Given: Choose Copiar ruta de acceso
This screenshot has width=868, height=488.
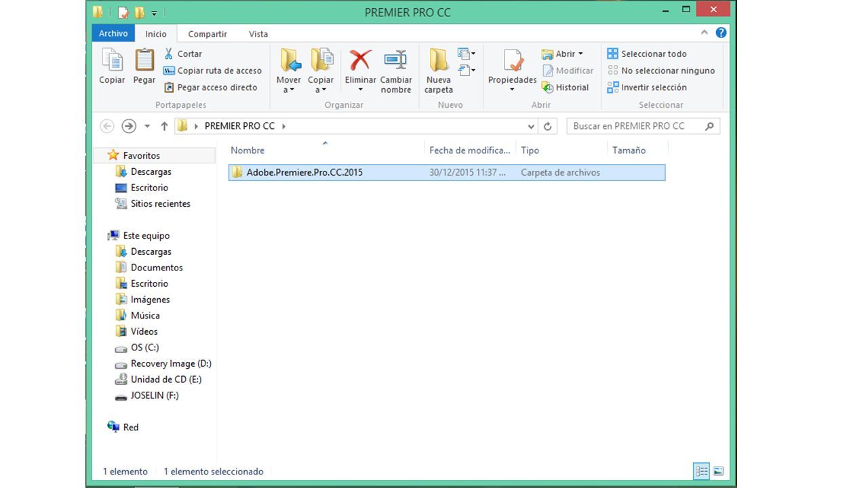Looking at the screenshot, I should click(x=212, y=70).
